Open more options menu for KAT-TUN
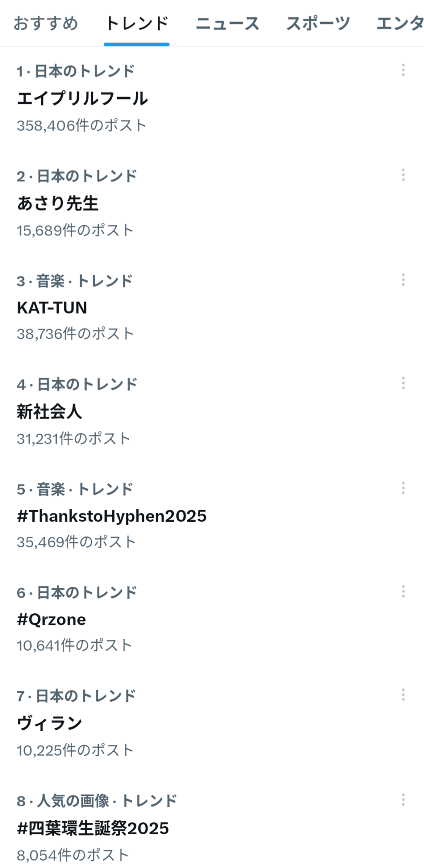This screenshot has width=424, height=868. pyautogui.click(x=403, y=280)
